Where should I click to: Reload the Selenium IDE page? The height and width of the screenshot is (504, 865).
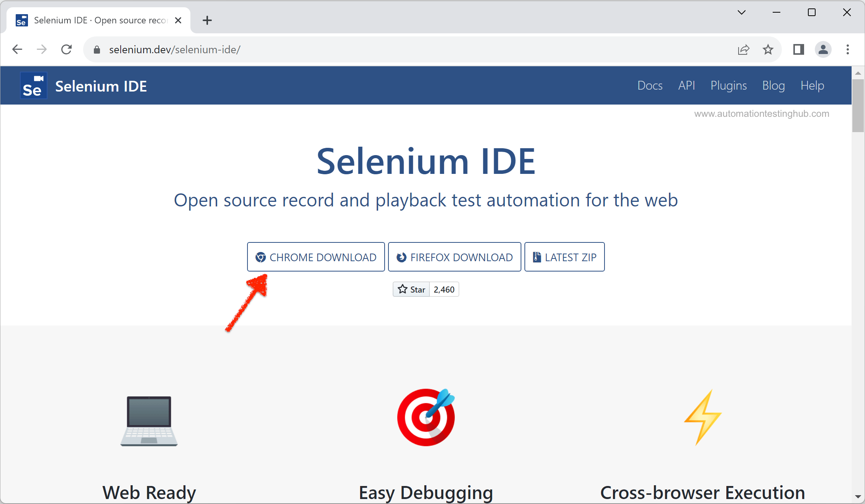66,49
